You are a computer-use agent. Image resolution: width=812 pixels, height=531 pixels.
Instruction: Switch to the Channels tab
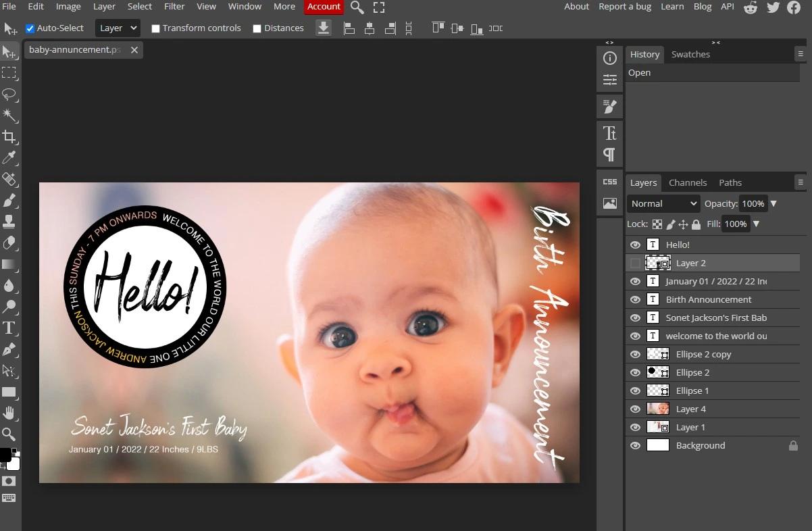click(688, 182)
